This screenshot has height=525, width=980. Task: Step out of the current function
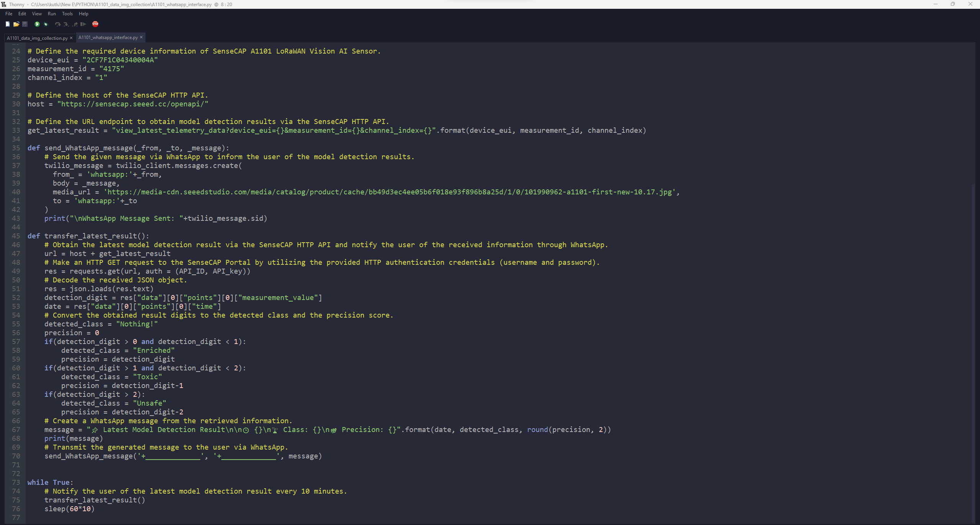(x=75, y=24)
